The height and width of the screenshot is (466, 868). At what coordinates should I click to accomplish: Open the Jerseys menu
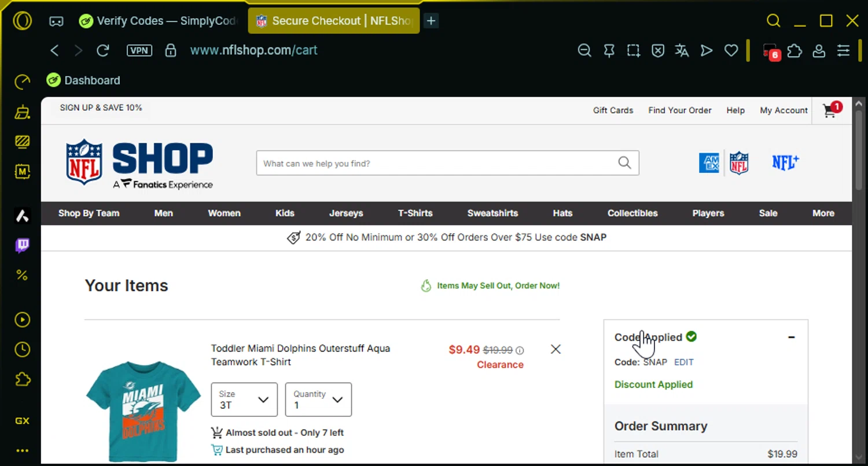click(x=346, y=213)
